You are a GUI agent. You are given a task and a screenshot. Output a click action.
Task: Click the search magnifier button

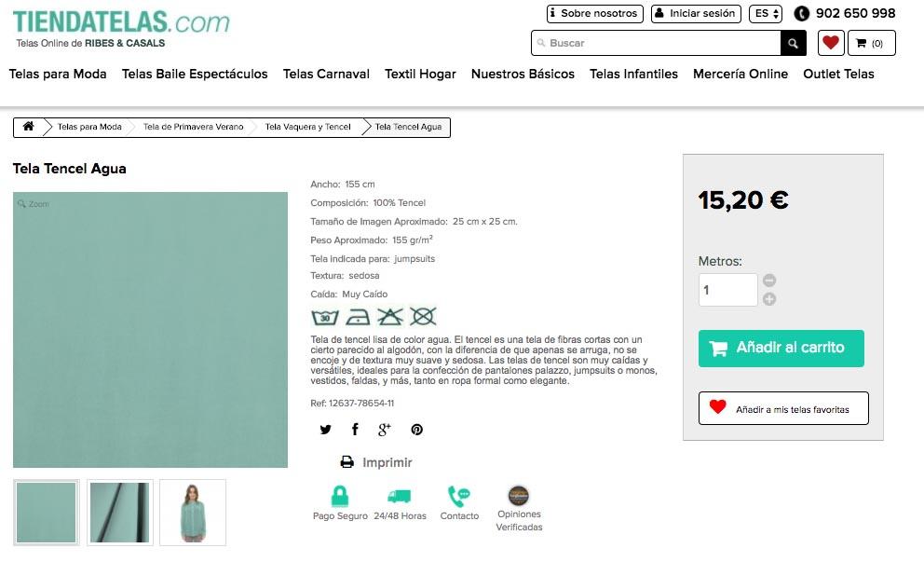point(793,43)
